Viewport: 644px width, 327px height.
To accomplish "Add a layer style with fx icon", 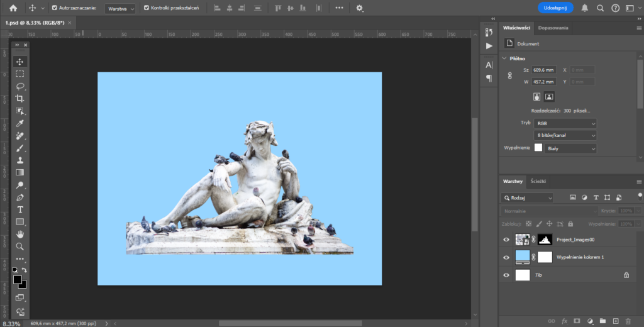I will pos(564,321).
